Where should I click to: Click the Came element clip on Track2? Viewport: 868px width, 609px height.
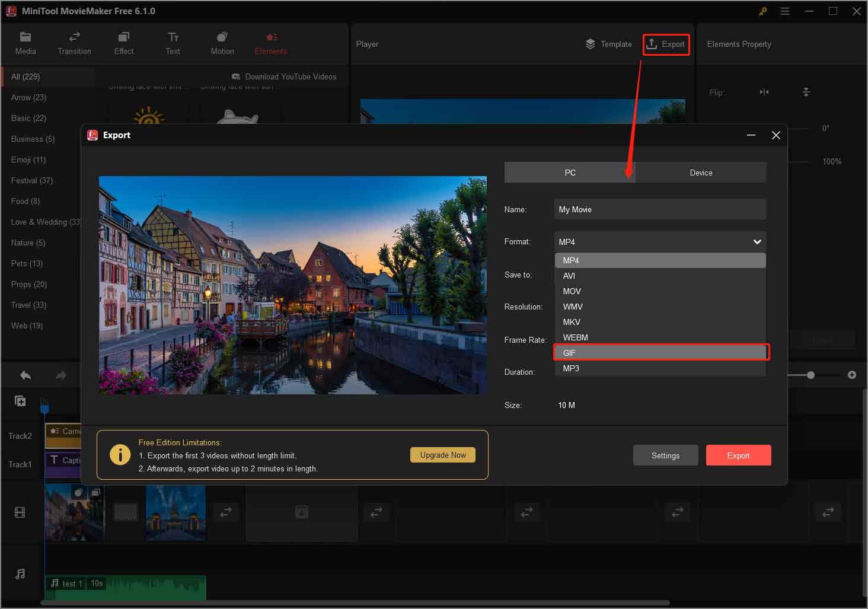click(x=63, y=435)
